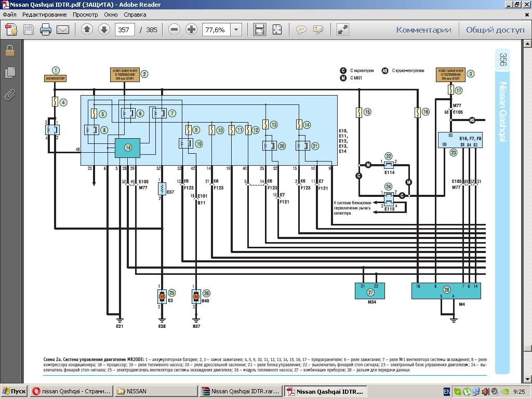Click the E21 ground label in diagram
Screen dimensions: 532x399
point(119,326)
